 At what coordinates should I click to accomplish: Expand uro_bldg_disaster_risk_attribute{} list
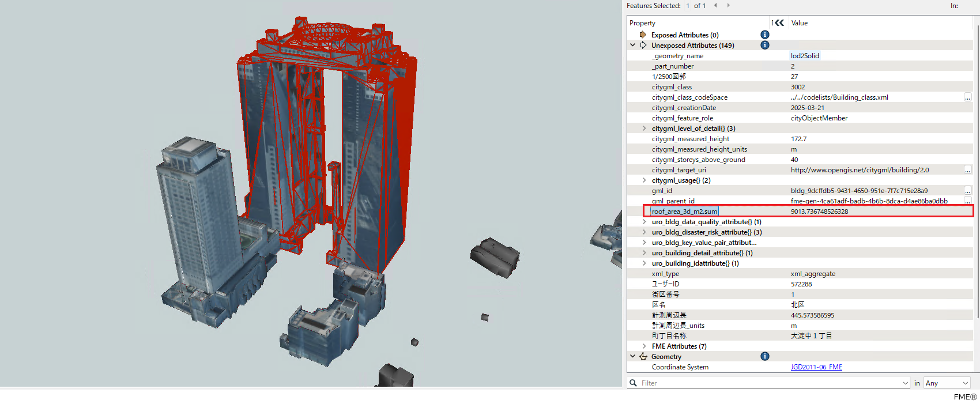pos(644,232)
